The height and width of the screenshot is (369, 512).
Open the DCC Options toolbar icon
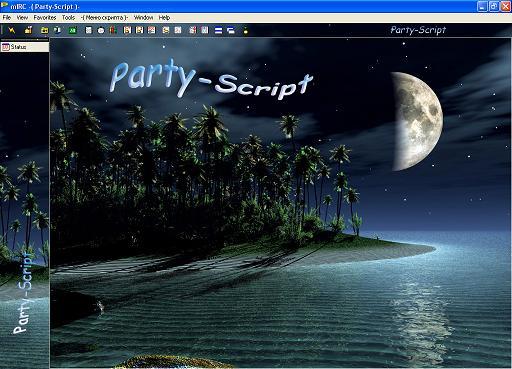(x=152, y=30)
